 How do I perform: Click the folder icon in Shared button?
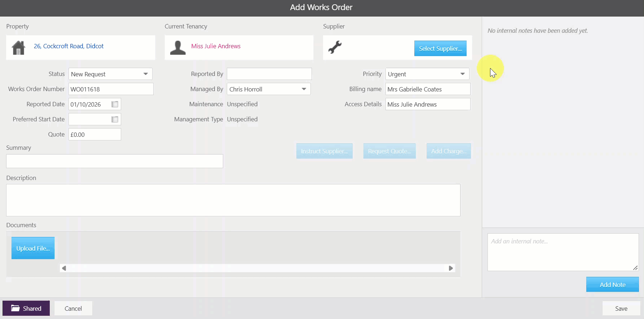15,308
